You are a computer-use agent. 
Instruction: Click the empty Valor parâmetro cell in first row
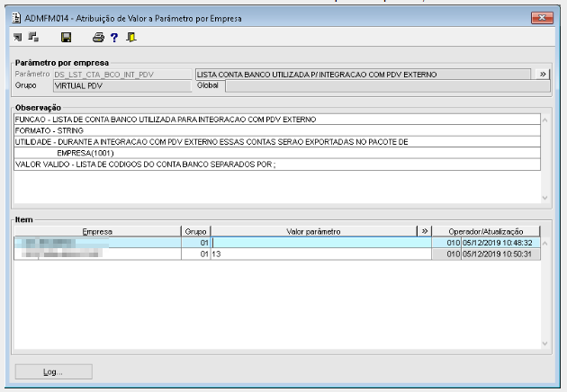point(321,243)
